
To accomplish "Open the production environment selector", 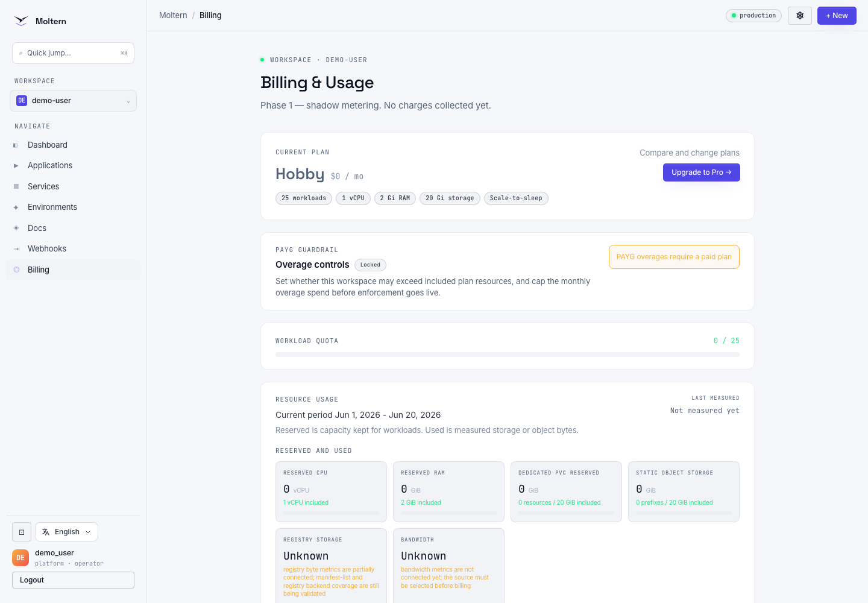I will pyautogui.click(x=753, y=16).
